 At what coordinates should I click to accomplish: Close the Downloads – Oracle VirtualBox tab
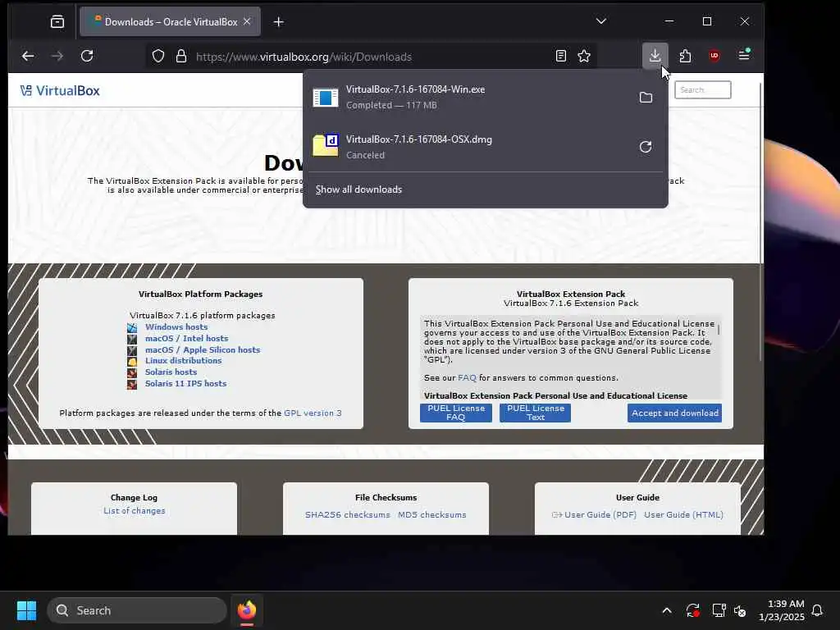click(x=247, y=21)
